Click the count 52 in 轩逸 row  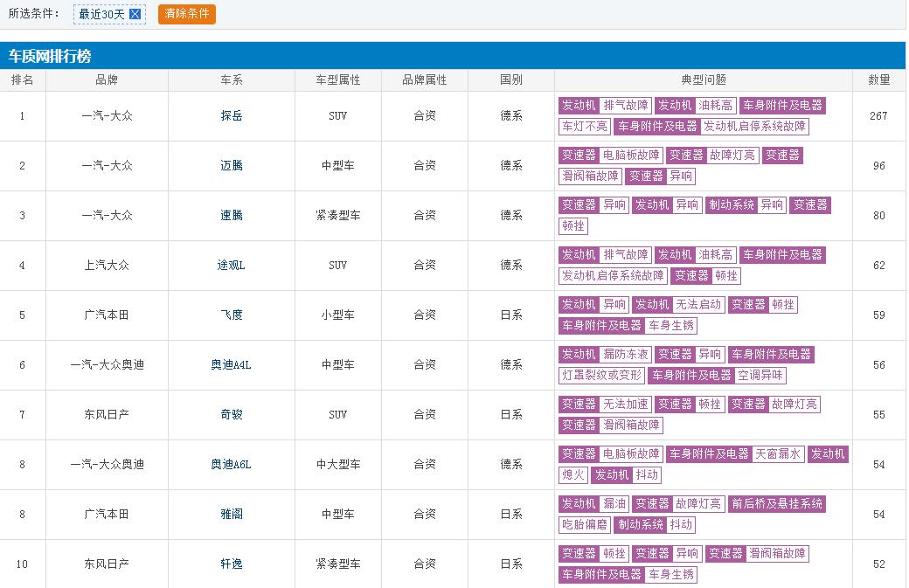[879, 564]
